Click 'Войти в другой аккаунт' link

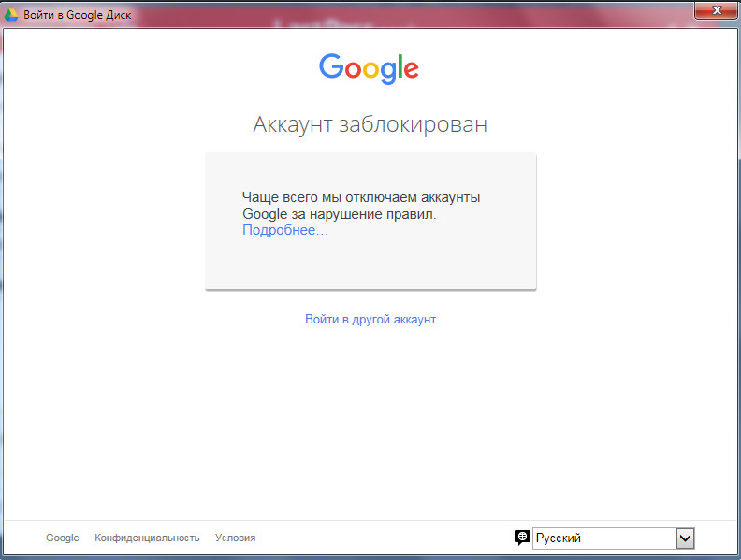(x=370, y=319)
